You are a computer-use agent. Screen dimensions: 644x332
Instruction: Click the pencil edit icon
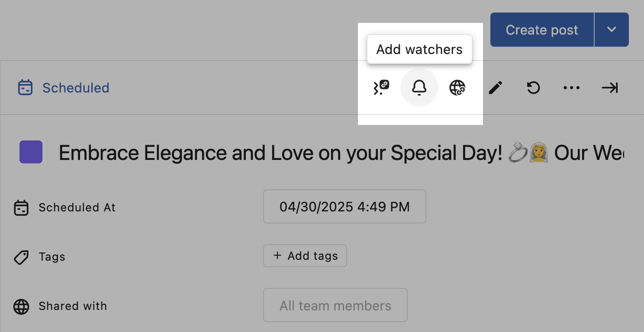point(495,88)
